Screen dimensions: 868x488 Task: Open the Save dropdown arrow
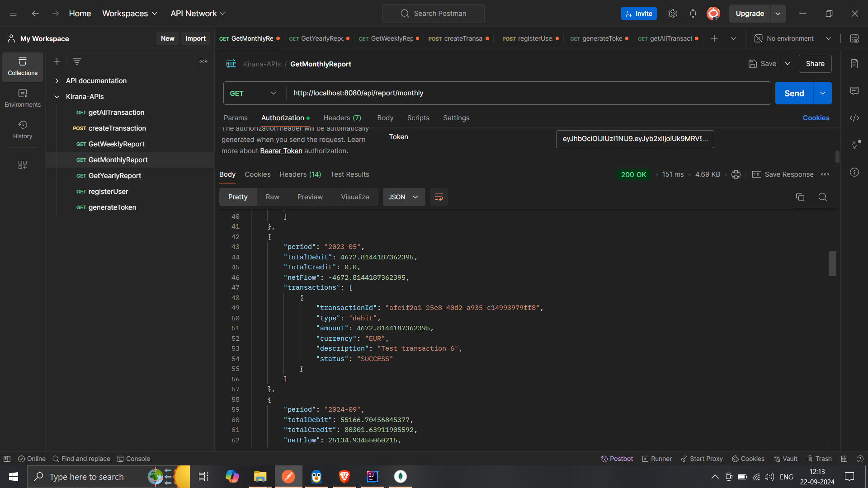pos(788,64)
